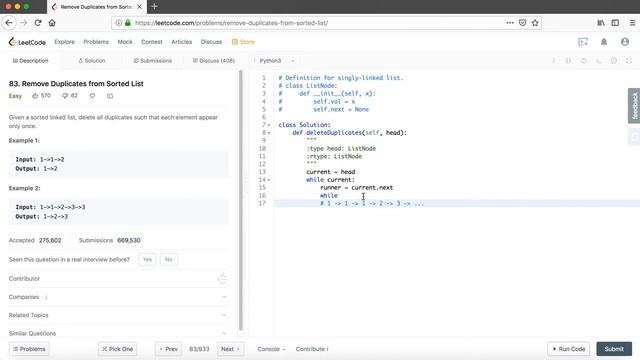Click the site security padlock icon

click(x=128, y=23)
